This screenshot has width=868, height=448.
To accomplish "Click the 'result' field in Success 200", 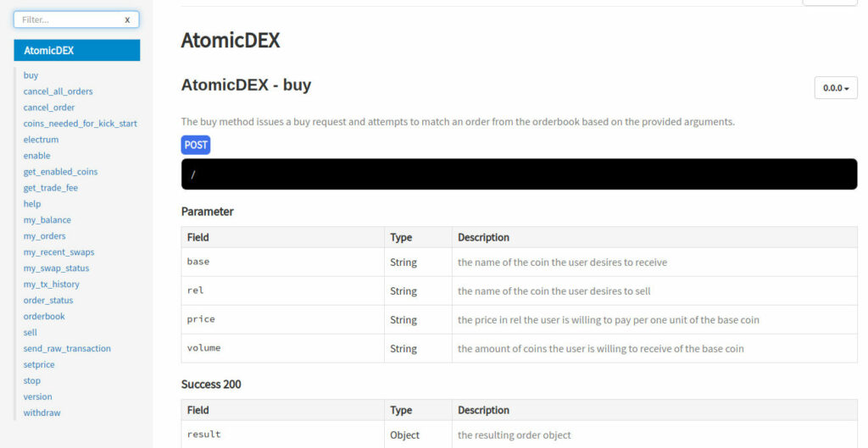I will 203,434.
